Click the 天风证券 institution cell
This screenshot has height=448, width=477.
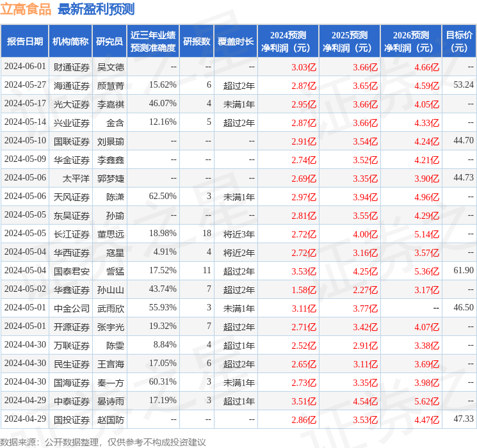click(x=72, y=197)
